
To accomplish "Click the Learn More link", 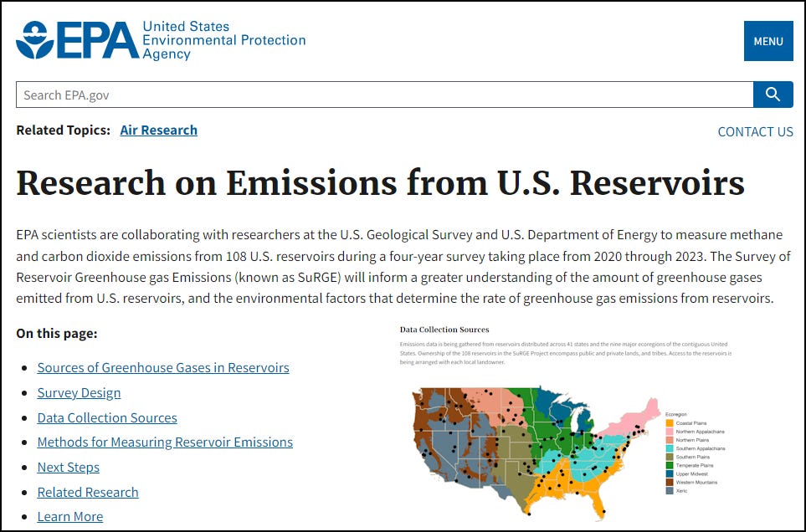I will pyautogui.click(x=70, y=517).
